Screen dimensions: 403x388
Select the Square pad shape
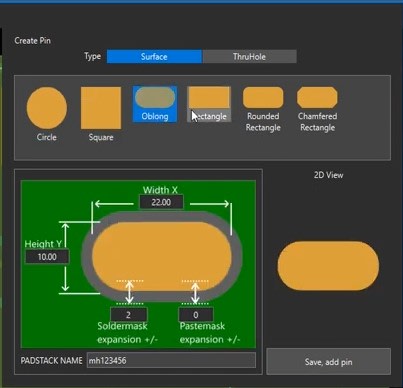101,114
